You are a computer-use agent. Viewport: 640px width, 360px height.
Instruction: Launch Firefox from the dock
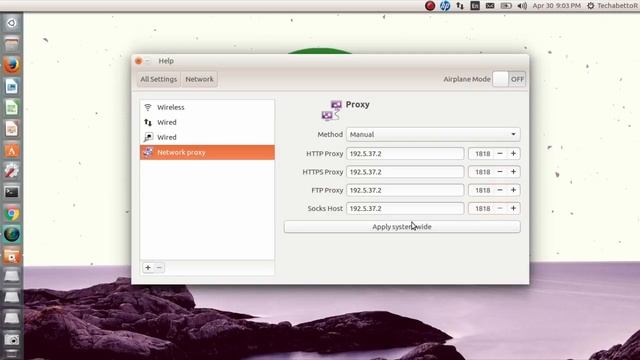[x=11, y=65]
